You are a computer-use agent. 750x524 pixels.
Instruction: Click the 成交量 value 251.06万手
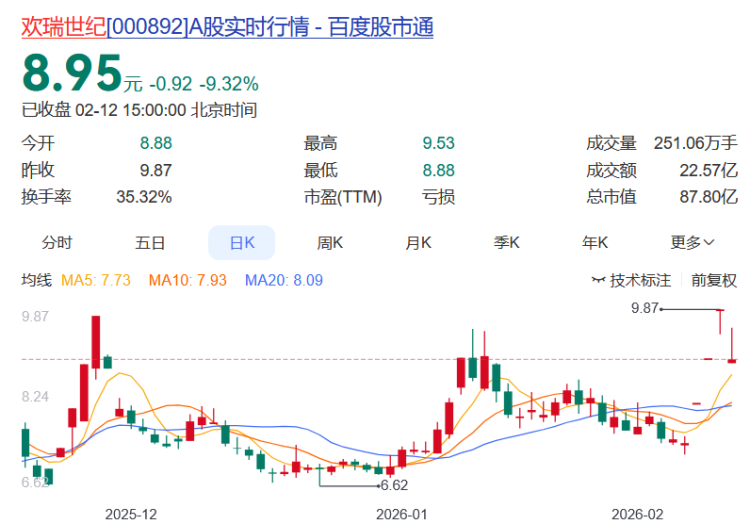click(695, 143)
